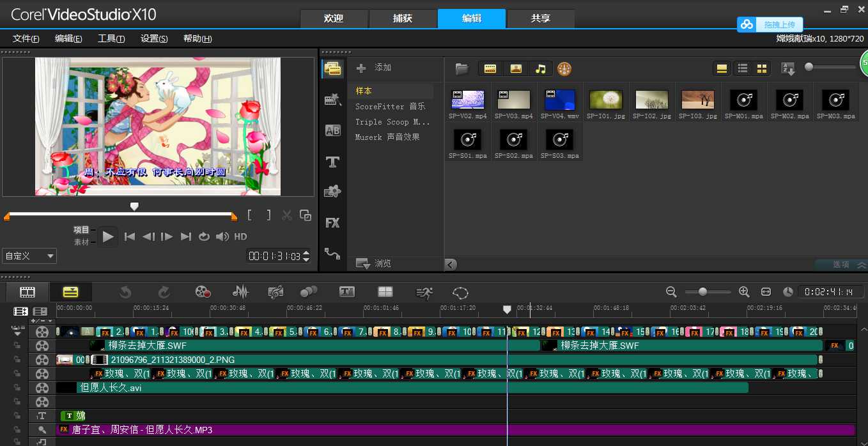
Task: Select the SP-I01.jpg dandelion thumbnail
Action: [605, 100]
